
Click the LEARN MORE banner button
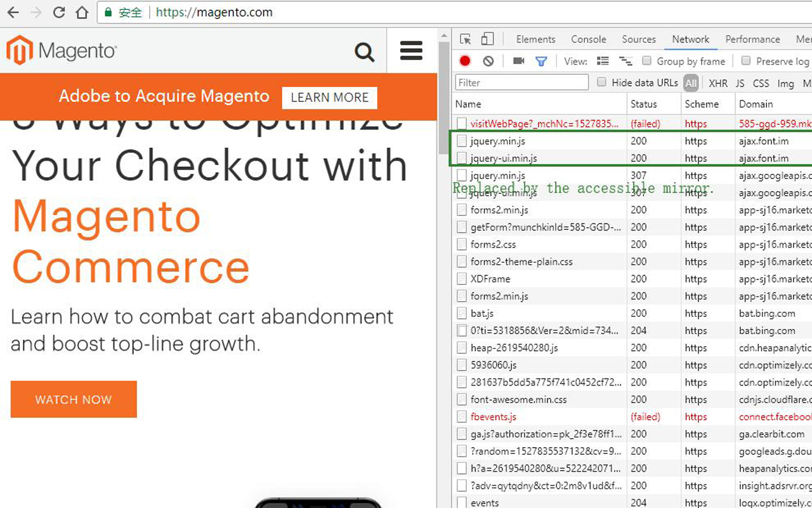tap(329, 98)
